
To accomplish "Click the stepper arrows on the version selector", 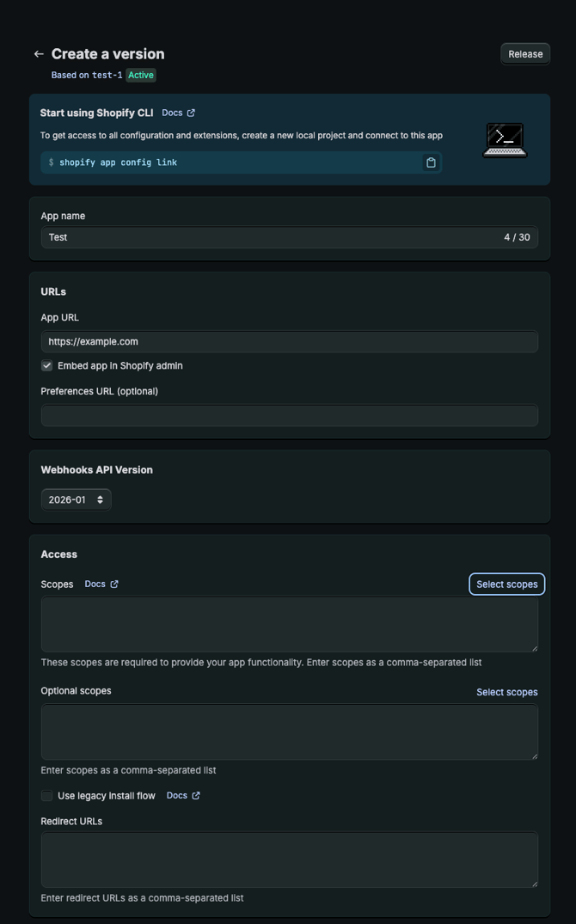I will tap(101, 499).
